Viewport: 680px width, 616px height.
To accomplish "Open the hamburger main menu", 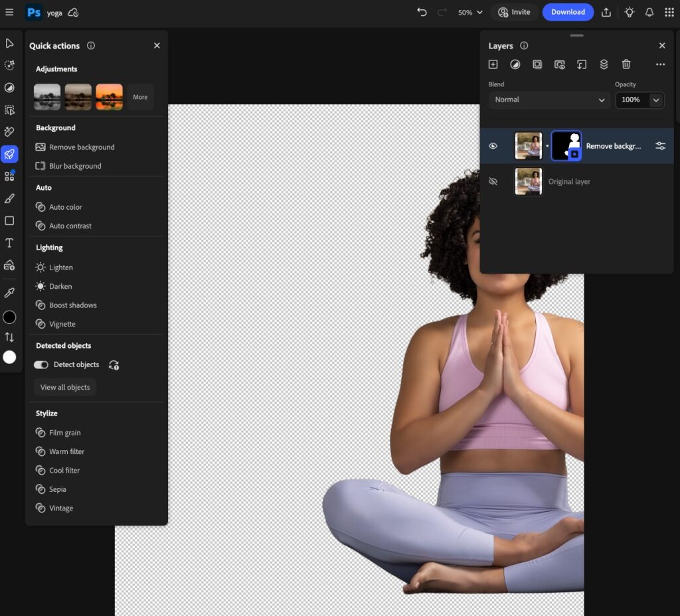I will coord(9,12).
